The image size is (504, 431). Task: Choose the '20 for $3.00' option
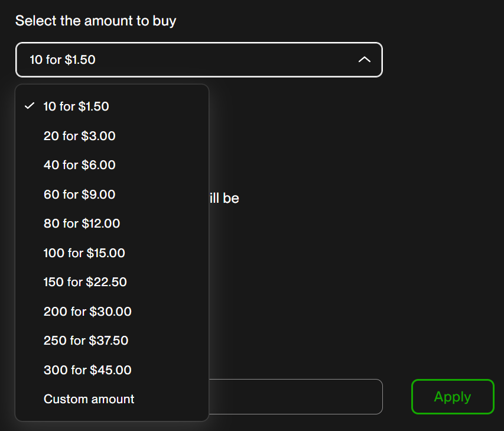[79, 136]
